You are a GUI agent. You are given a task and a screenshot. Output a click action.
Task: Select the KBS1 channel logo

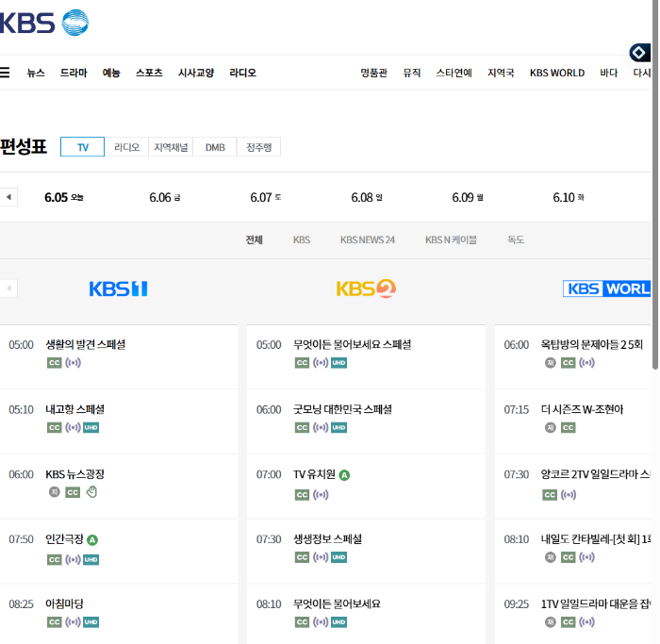(118, 289)
